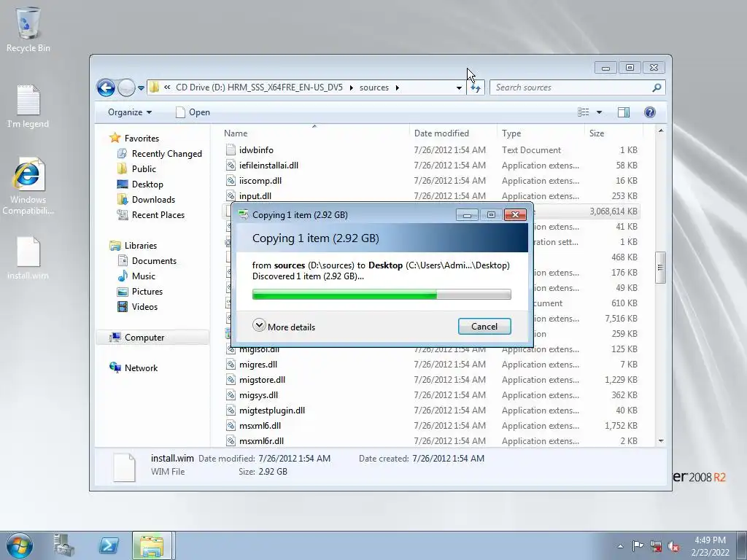The height and width of the screenshot is (560, 747).
Task: Expand More details in copy dialog
Action: (284, 327)
